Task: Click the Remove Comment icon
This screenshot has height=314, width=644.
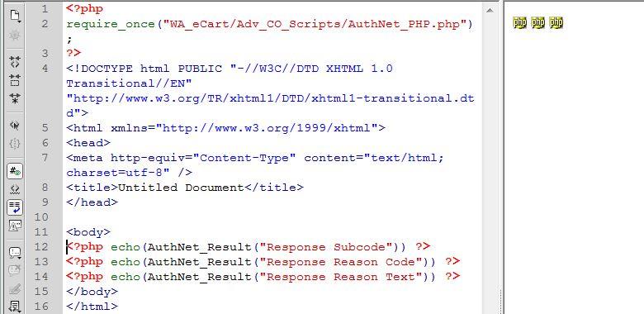Action: tap(15, 270)
